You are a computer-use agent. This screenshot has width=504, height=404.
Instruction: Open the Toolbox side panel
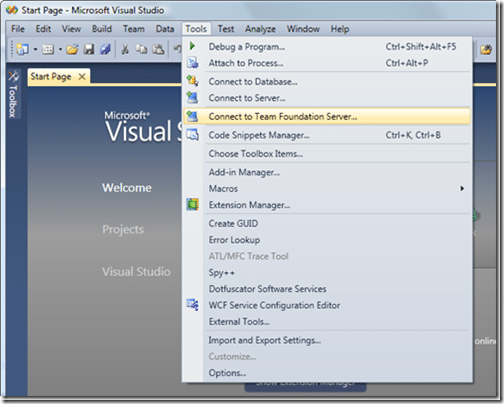(x=13, y=94)
